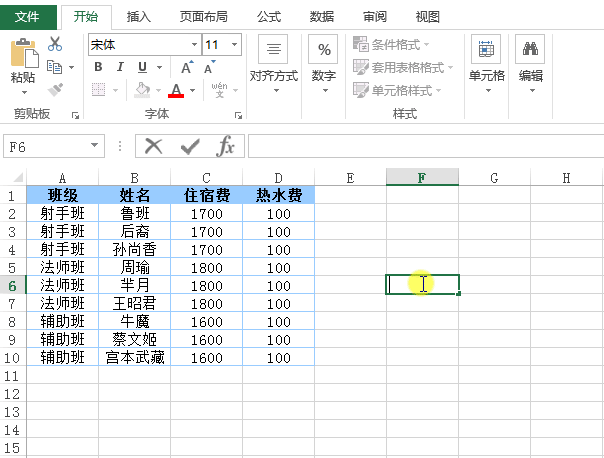Switch to the 开始 Home tab
Viewport: 604px width, 458px height.
(86, 17)
